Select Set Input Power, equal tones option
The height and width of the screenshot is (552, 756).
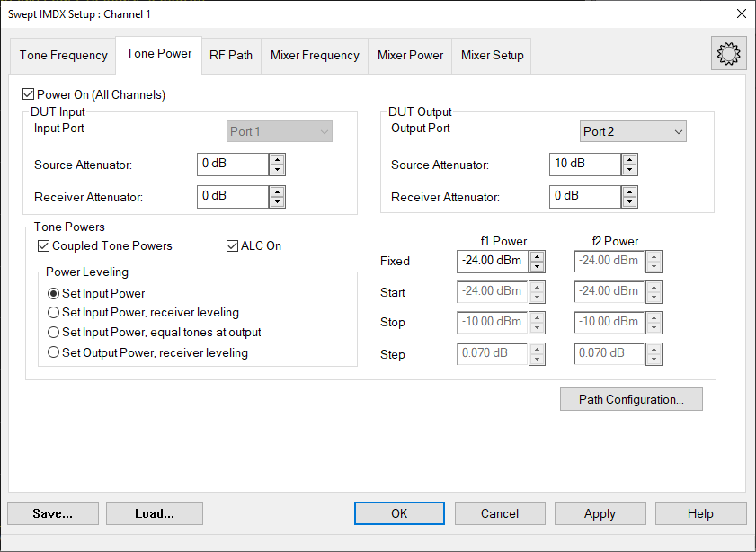click(54, 333)
